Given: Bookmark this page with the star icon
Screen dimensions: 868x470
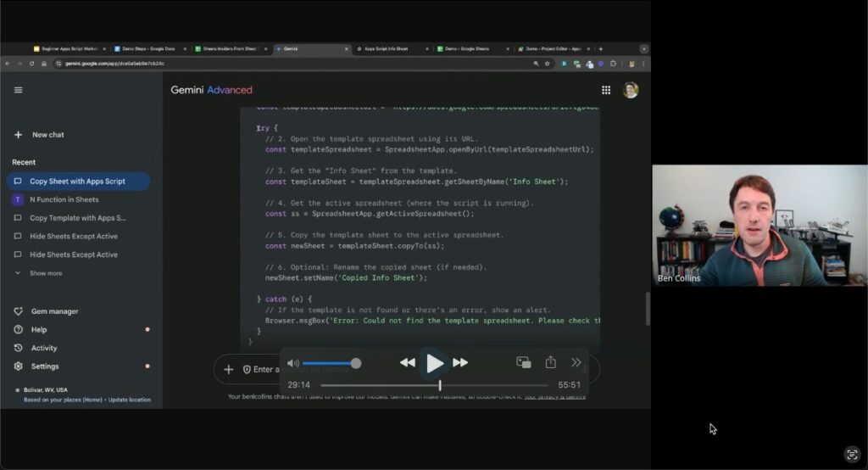Looking at the screenshot, I should 547,64.
